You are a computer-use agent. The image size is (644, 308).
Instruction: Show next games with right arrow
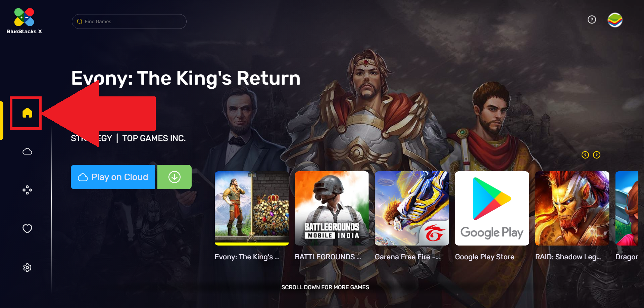pos(596,155)
